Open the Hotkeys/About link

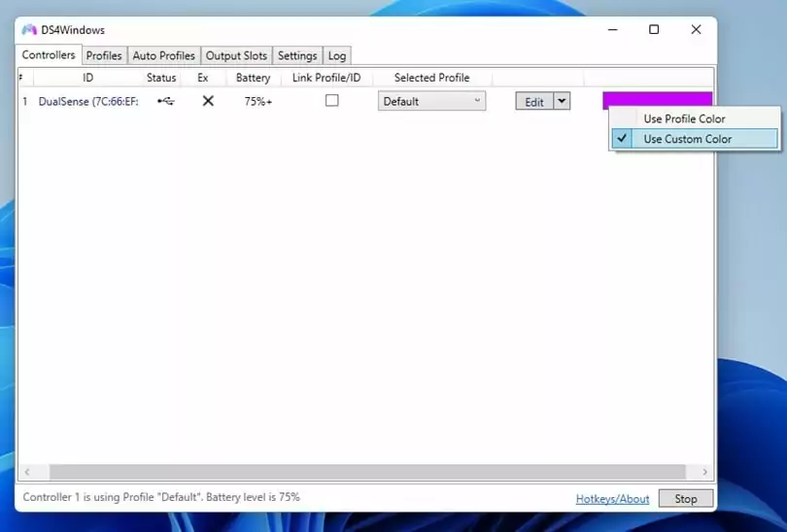[x=612, y=499]
